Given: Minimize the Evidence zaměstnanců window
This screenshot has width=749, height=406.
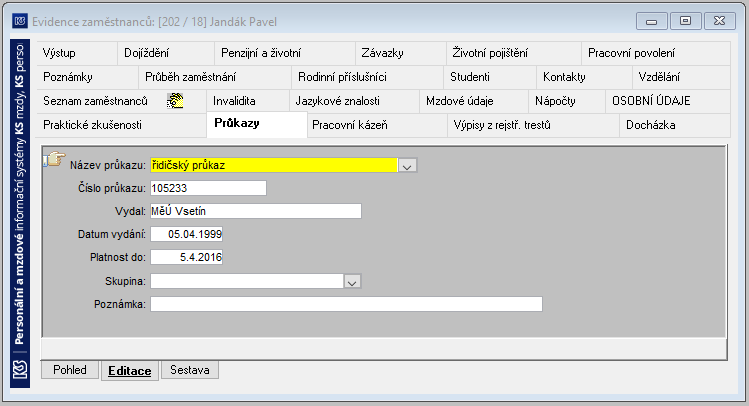Looking at the screenshot, I should pos(652,21).
